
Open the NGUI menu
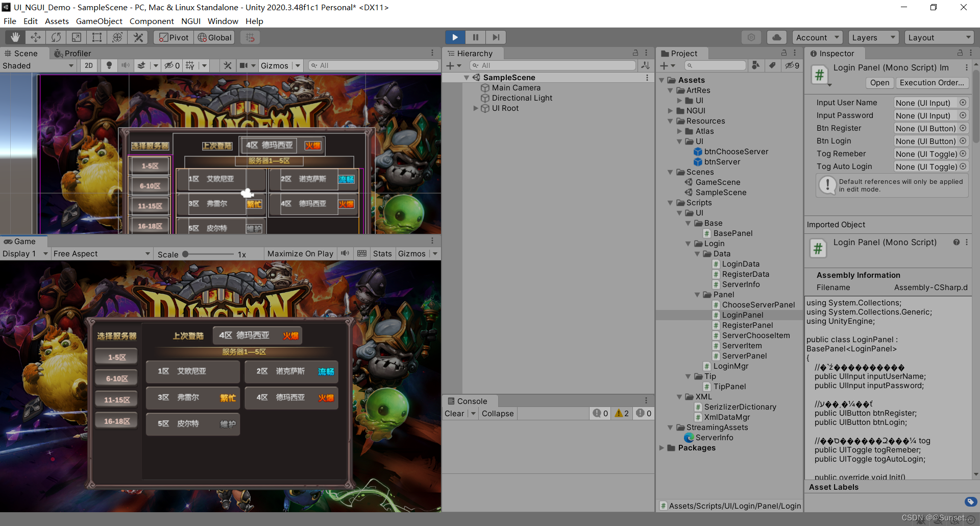191,21
